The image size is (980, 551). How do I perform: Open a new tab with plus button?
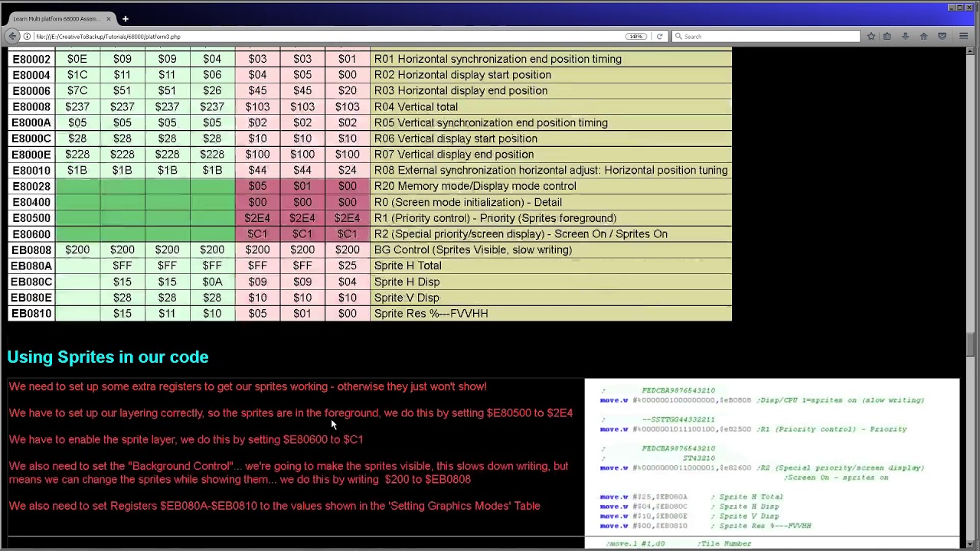click(x=125, y=18)
